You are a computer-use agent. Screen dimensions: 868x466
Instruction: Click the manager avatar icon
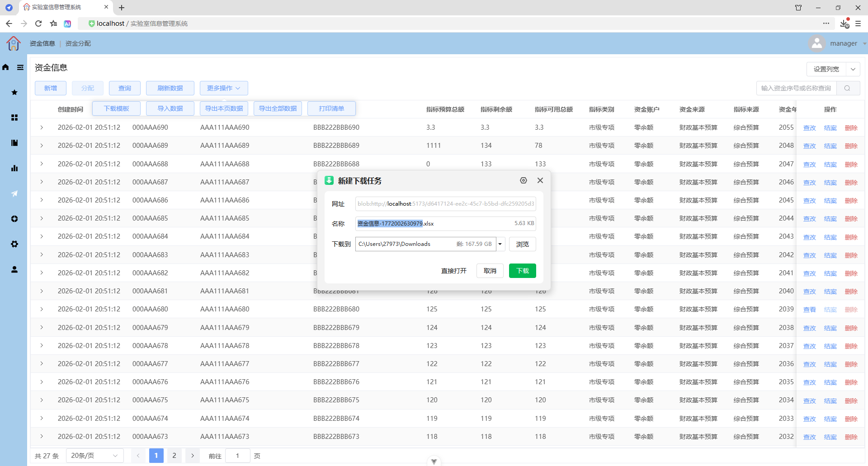click(x=817, y=43)
